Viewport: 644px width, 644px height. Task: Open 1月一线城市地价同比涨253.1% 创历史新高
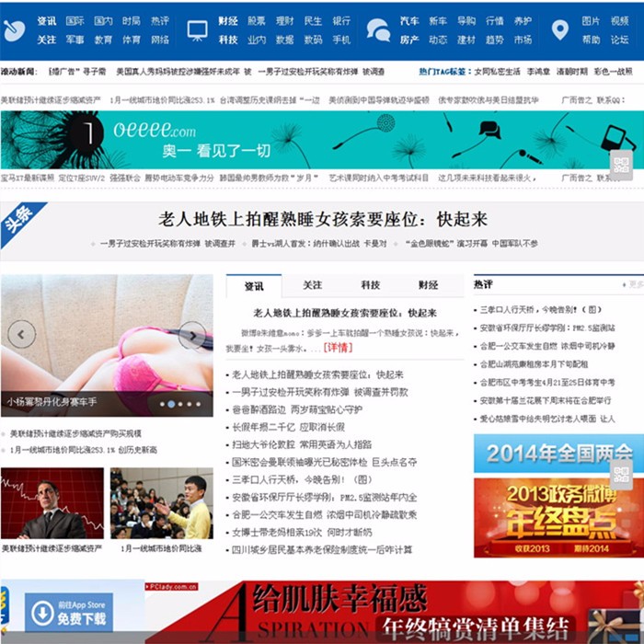point(84,450)
